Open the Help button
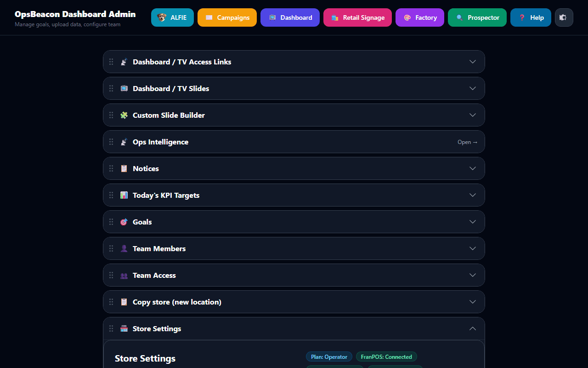 [531, 17]
